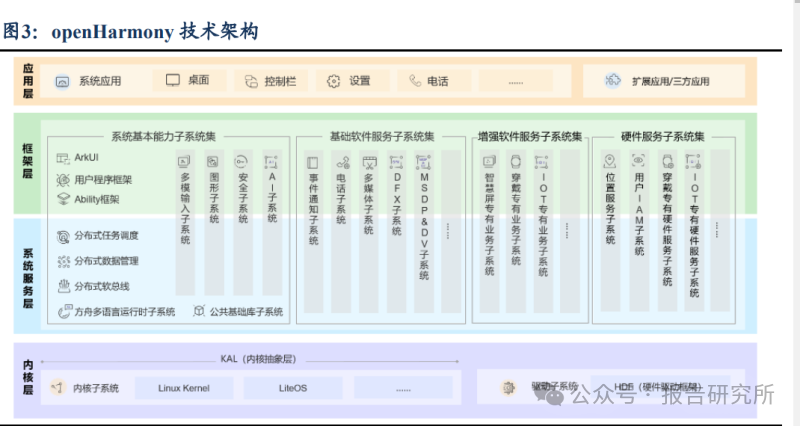Click the 系统应用 icon in the application layer
This screenshot has height=426, width=800.
click(x=62, y=82)
